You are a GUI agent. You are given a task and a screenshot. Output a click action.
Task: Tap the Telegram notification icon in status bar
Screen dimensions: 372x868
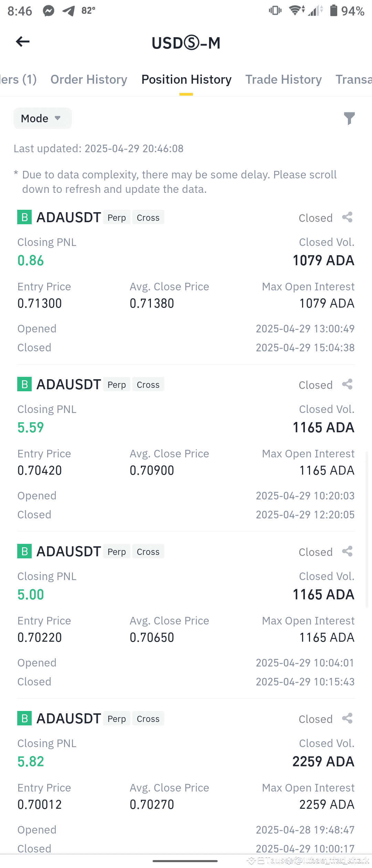coord(69,11)
